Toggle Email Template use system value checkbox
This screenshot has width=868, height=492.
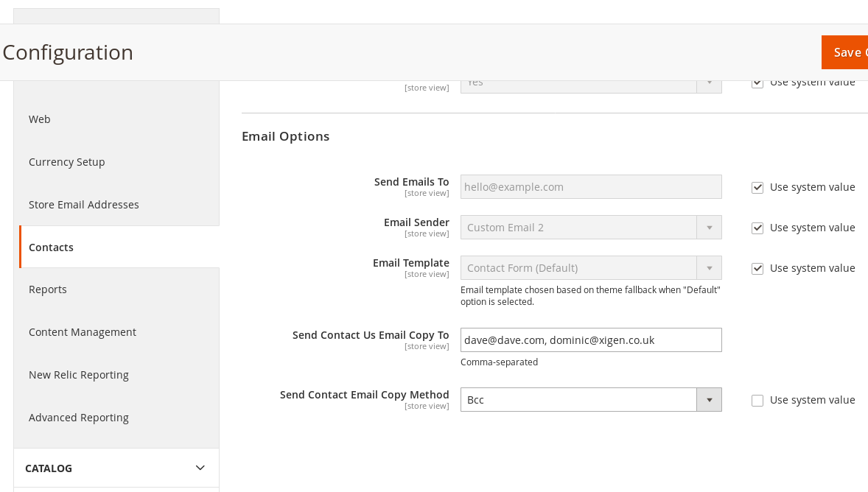pyautogui.click(x=757, y=269)
